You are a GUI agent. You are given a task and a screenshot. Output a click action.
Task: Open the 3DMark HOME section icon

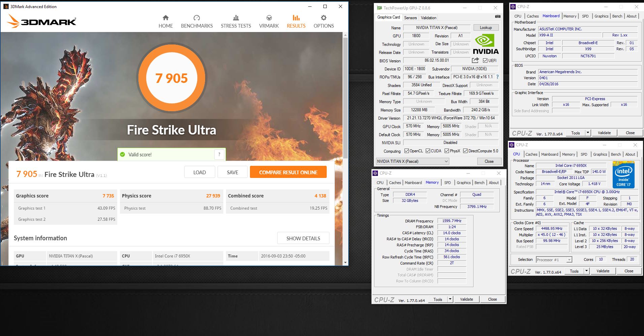[x=165, y=18]
